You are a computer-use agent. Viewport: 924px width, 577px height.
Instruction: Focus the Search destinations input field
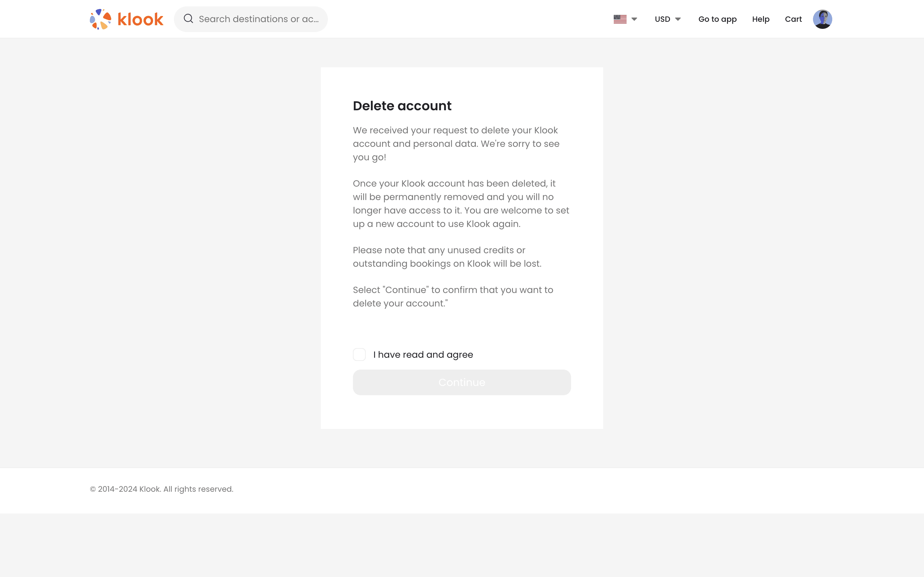click(x=259, y=19)
